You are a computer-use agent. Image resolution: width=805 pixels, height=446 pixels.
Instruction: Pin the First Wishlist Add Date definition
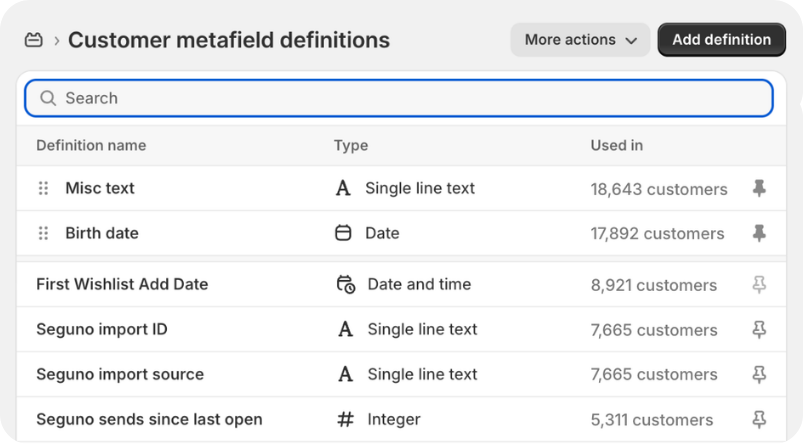(759, 284)
